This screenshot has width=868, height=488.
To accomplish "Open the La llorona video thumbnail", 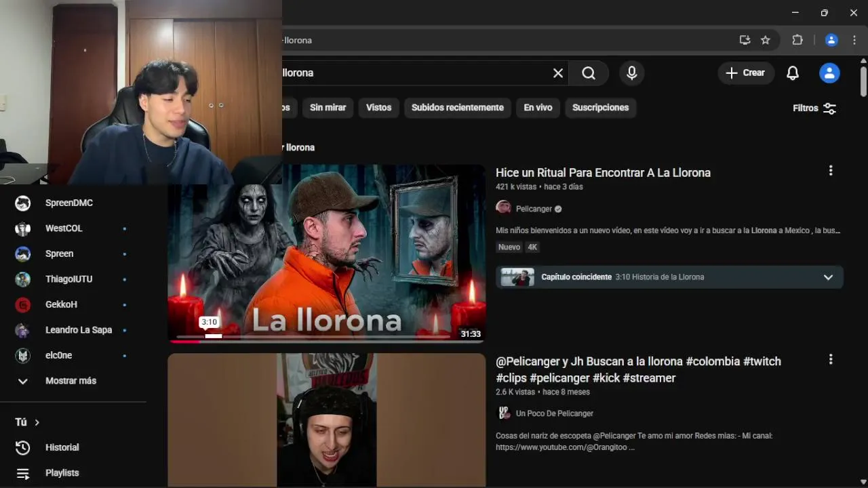I will click(327, 254).
